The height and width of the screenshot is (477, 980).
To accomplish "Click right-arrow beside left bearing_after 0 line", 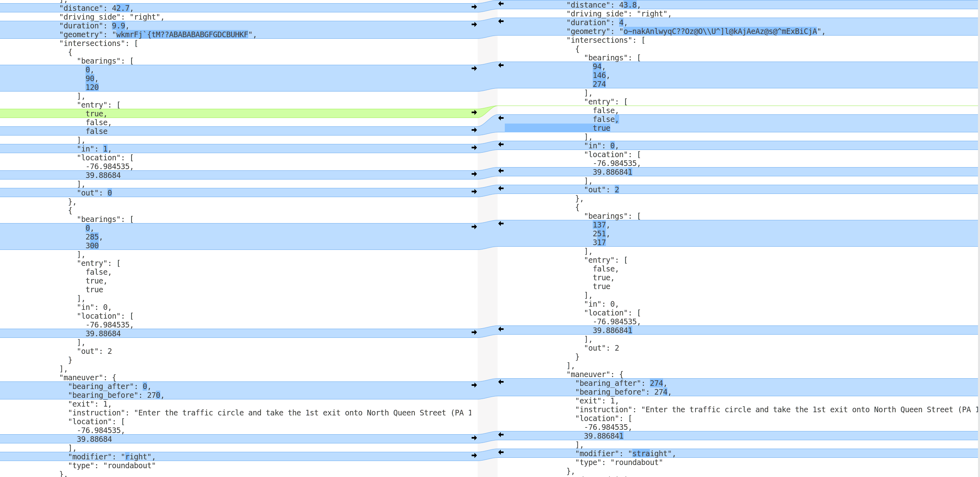I will point(474,385).
